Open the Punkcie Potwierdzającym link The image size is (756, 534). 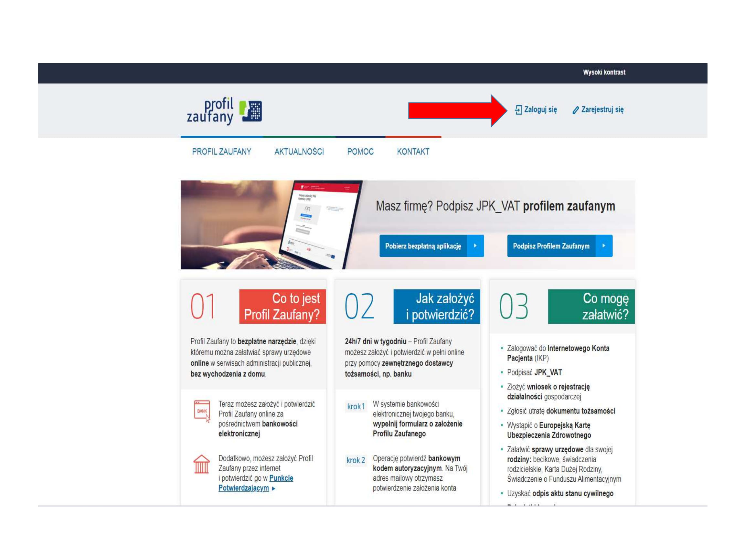click(x=256, y=483)
